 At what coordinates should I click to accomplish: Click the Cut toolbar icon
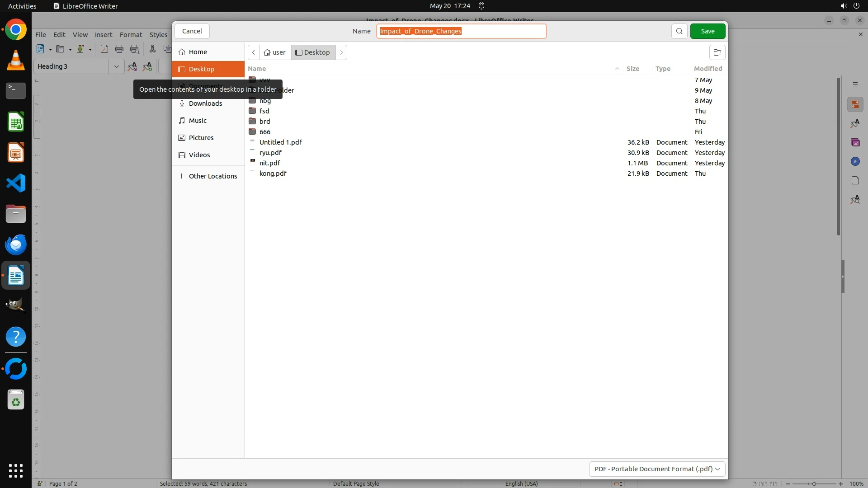152,49
